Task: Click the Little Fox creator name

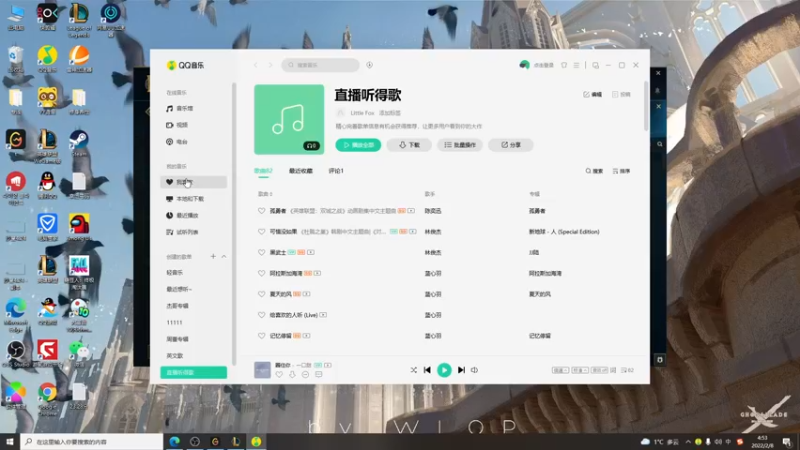Action: click(x=362, y=113)
